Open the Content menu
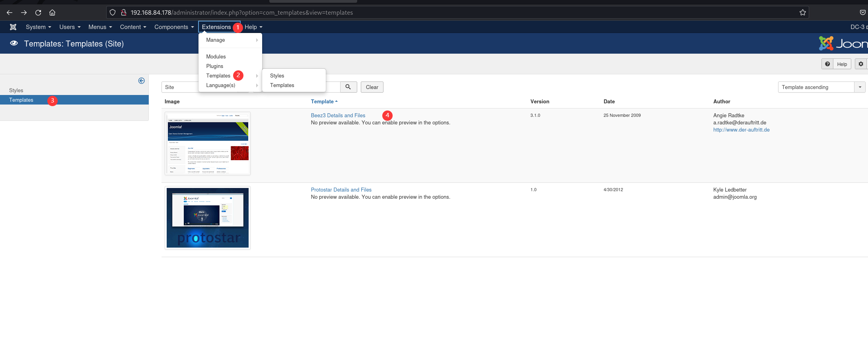Screen dimensions: 868x341 tap(133, 27)
